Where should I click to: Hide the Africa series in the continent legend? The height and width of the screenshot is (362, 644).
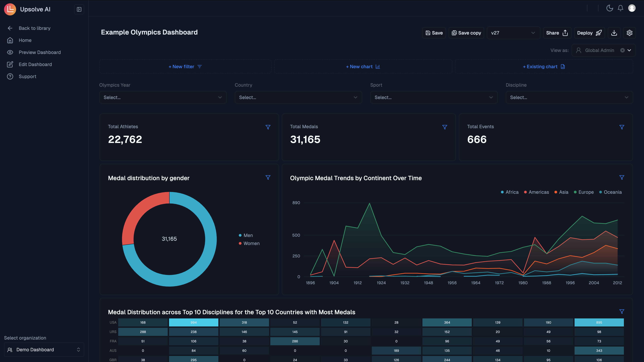[509, 192]
